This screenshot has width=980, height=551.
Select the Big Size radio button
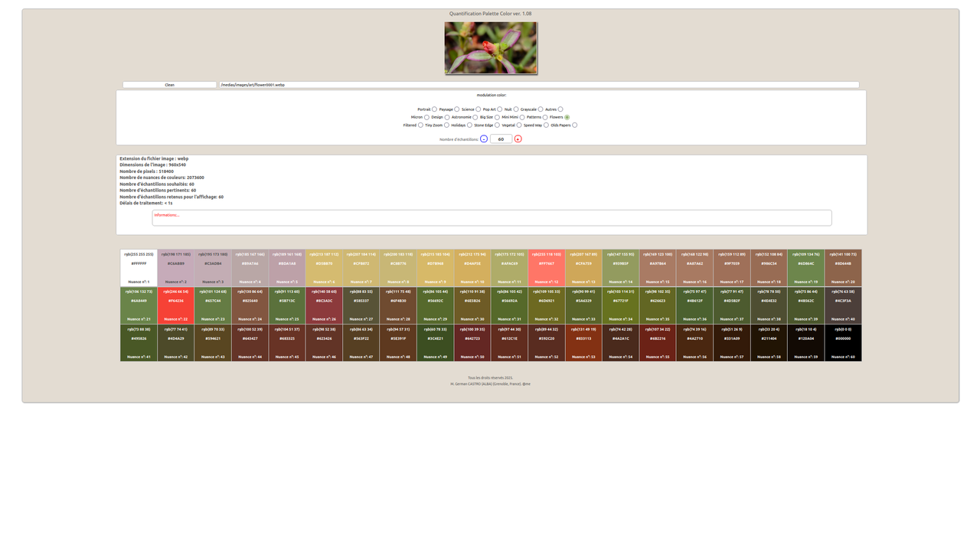[497, 117]
